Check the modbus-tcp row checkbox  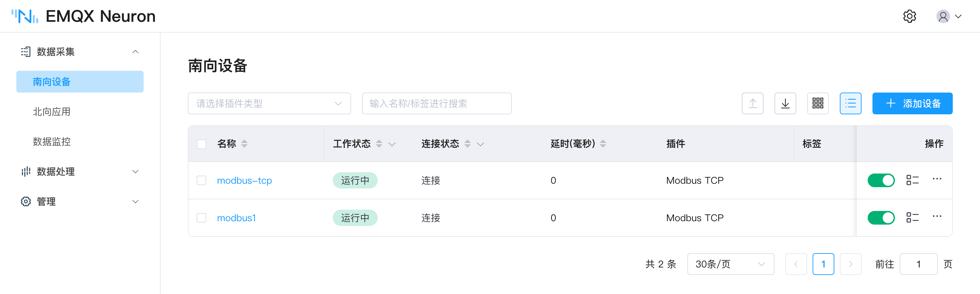[x=201, y=180]
